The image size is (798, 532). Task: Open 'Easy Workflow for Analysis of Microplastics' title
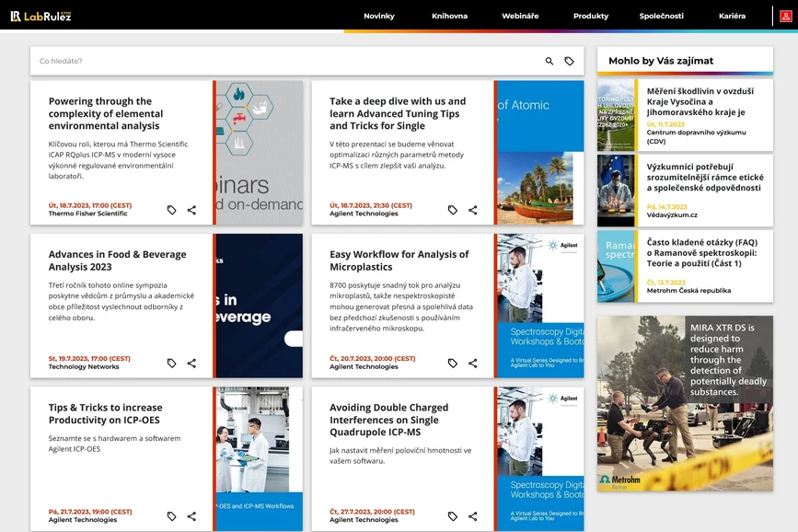click(x=399, y=260)
